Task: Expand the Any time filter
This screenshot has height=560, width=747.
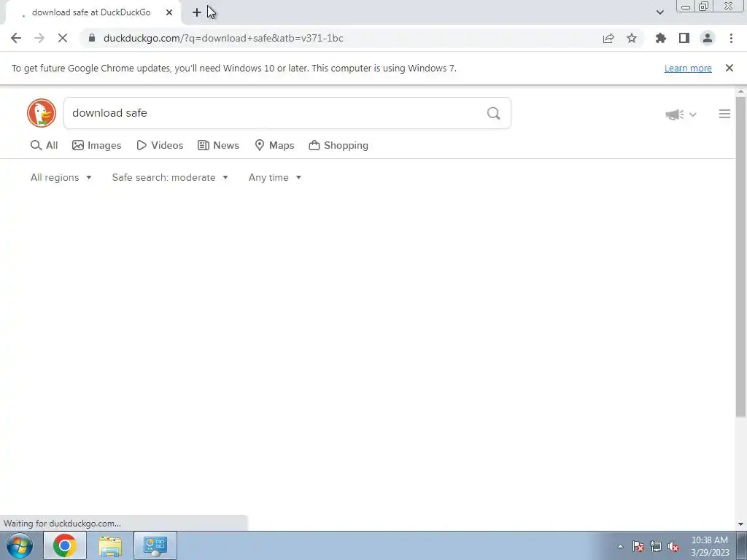Action: (275, 178)
